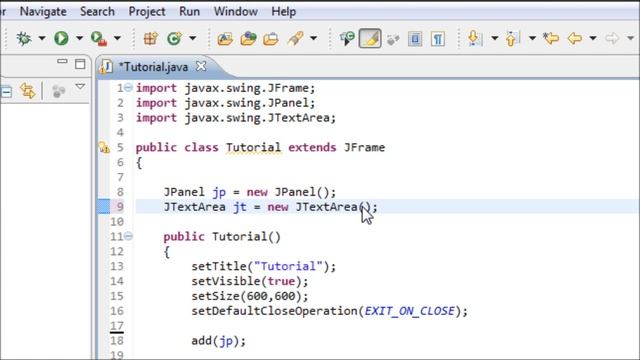Viewport: 640px width, 360px height.
Task: Click import javax.swing.JTextArea line
Action: pyautogui.click(x=236, y=118)
